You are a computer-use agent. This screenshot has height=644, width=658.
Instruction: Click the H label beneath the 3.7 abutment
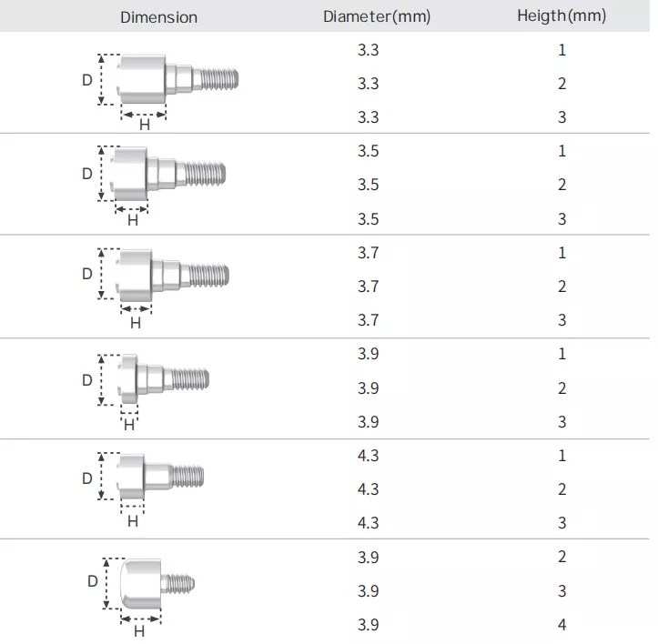pyautogui.click(x=136, y=323)
